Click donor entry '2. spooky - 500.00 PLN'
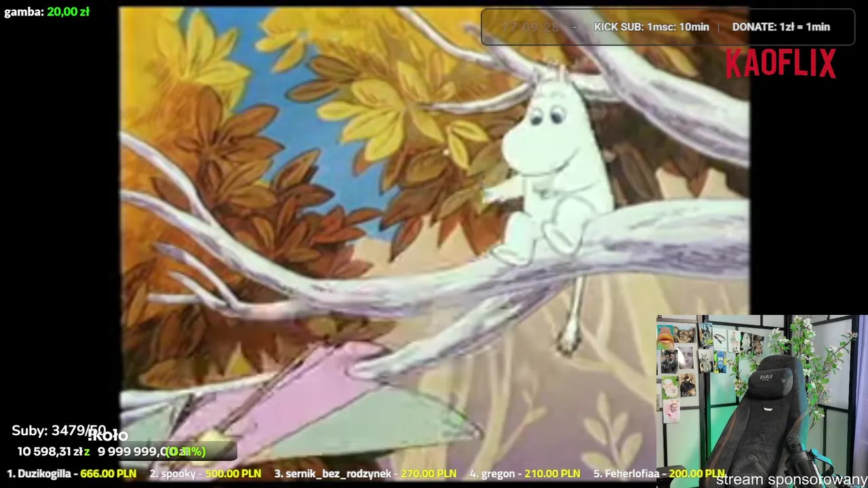The height and width of the screenshot is (488, 868). pos(205,474)
